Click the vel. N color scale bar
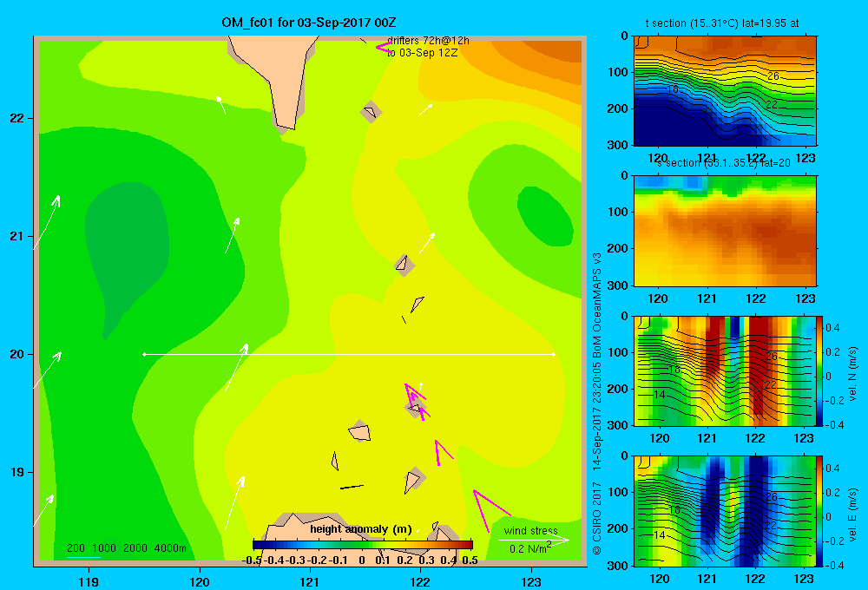868x590 pixels. [x=820, y=370]
